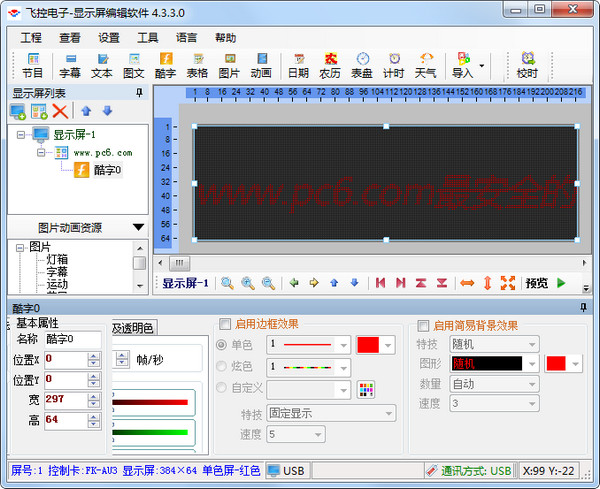Click the USB status bar button
The width and height of the screenshot is (600, 489).
click(x=288, y=471)
